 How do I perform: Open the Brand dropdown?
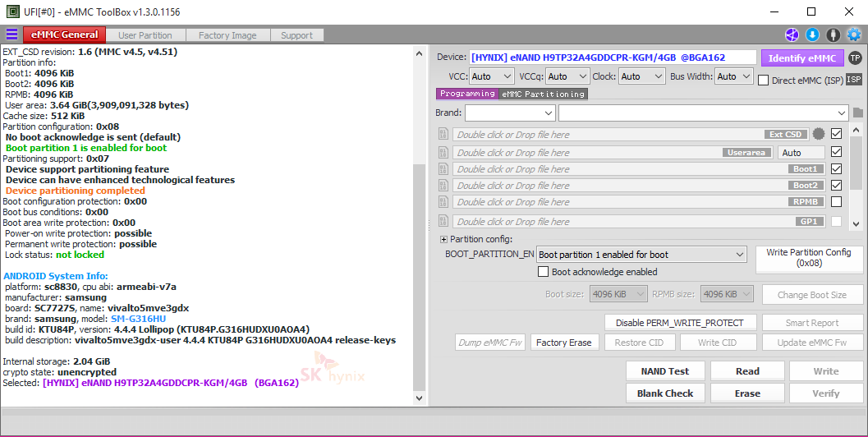pos(510,113)
